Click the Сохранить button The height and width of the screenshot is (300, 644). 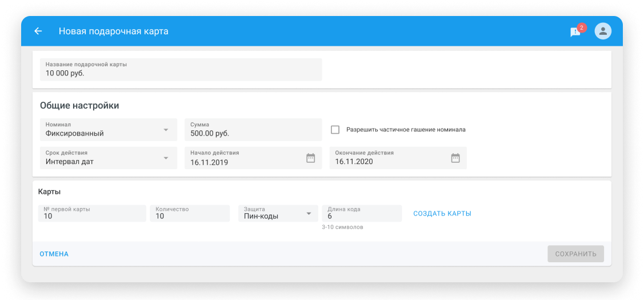pyautogui.click(x=575, y=254)
